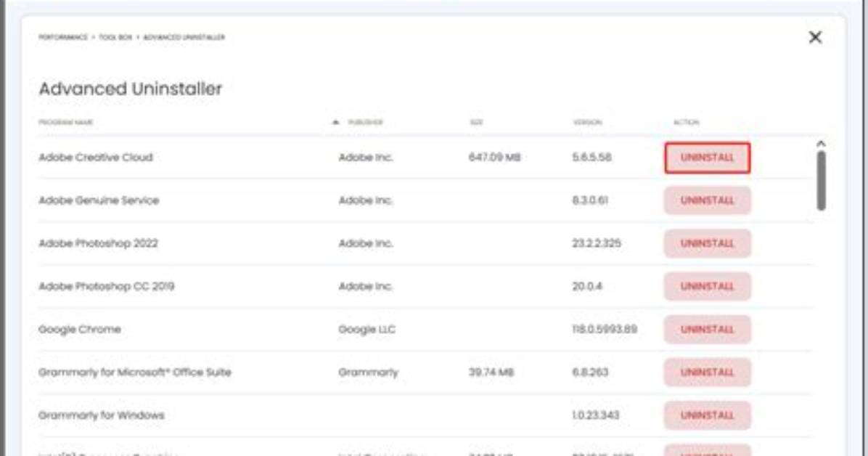The image size is (868, 456).
Task: Click the vertical scrollbar thumb
Action: point(821,181)
